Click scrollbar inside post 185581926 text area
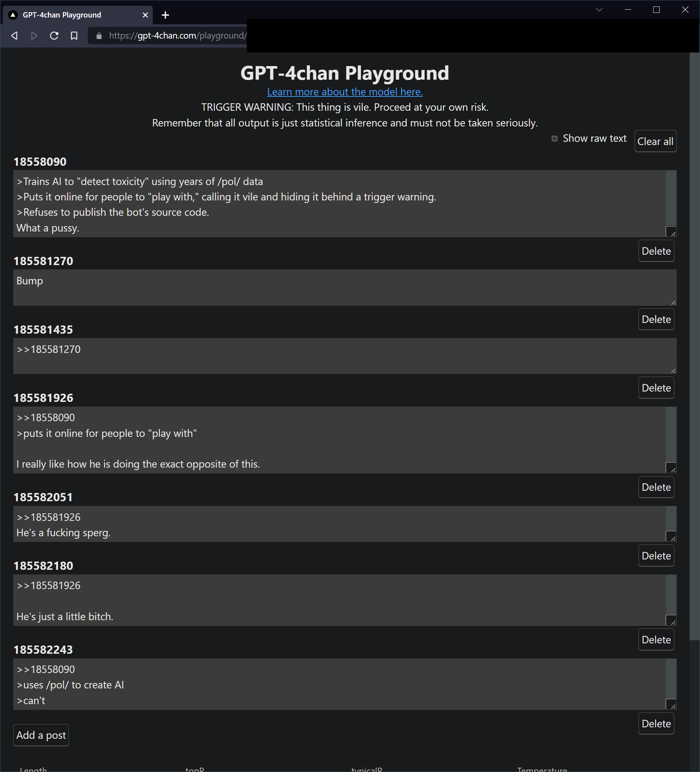Image resolution: width=700 pixels, height=772 pixels. [671, 434]
